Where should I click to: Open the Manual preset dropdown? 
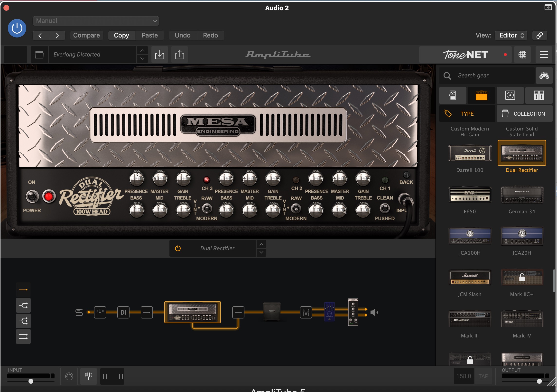96,21
